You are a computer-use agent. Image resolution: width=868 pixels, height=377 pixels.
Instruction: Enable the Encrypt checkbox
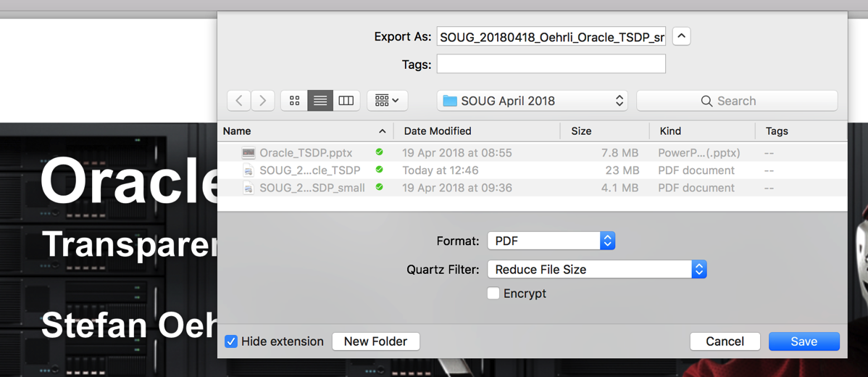pyautogui.click(x=493, y=293)
